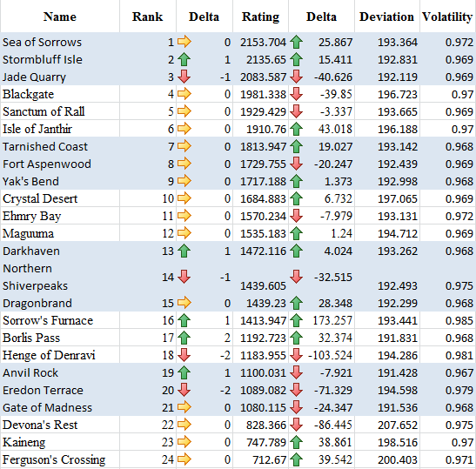Select the Rating column header

(260, 17)
